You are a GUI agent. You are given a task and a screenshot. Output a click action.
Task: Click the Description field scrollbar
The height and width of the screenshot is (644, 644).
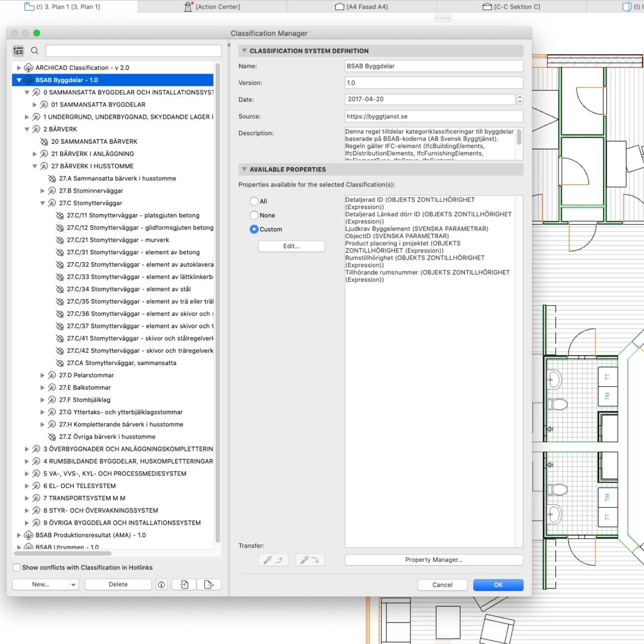tap(520, 137)
